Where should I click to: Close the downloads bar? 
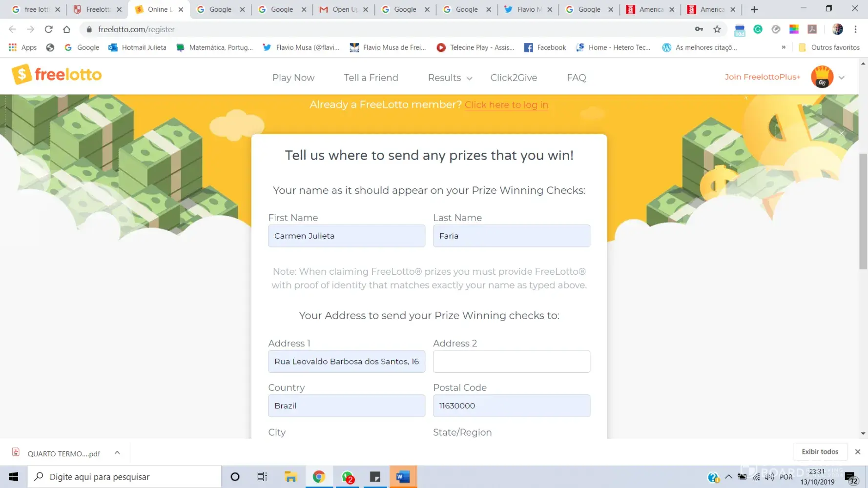tap(858, 452)
